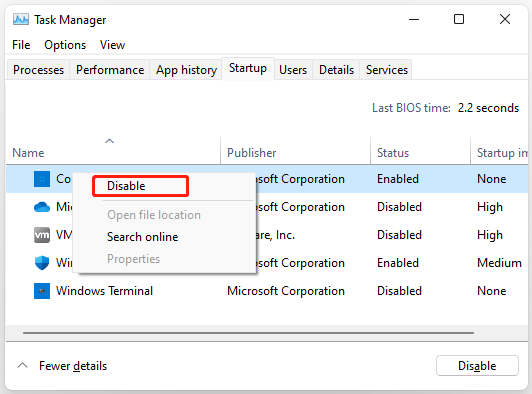Collapse view with Fewer details chevron
This screenshot has width=532, height=394.
[x=22, y=365]
